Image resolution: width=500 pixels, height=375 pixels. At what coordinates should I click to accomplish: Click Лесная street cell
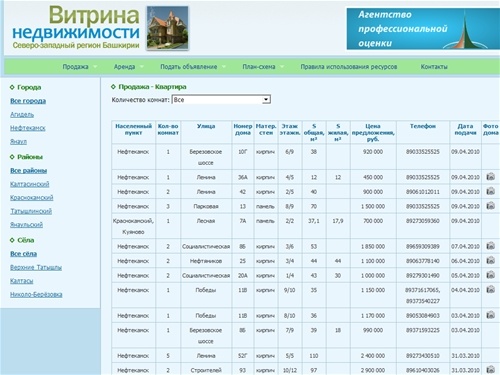pos(206,221)
